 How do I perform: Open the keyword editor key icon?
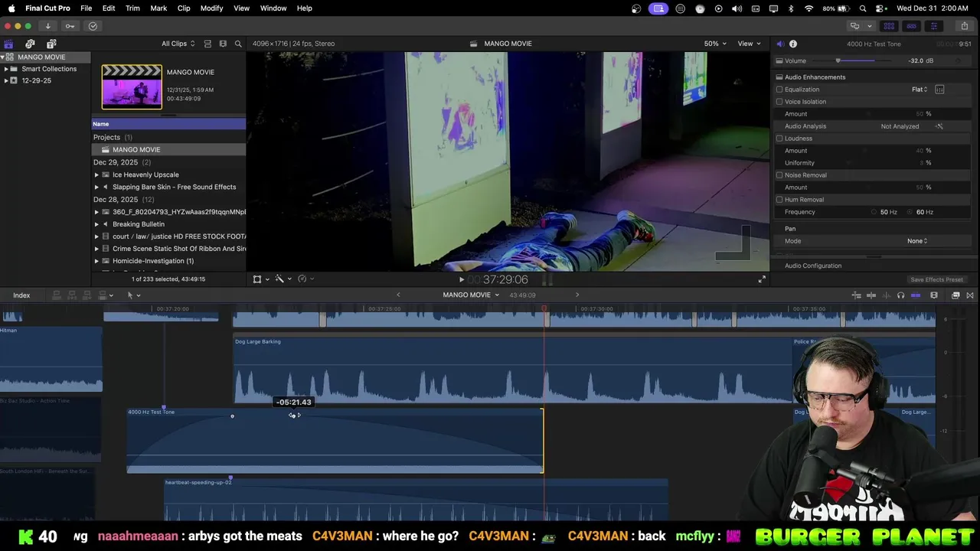70,26
